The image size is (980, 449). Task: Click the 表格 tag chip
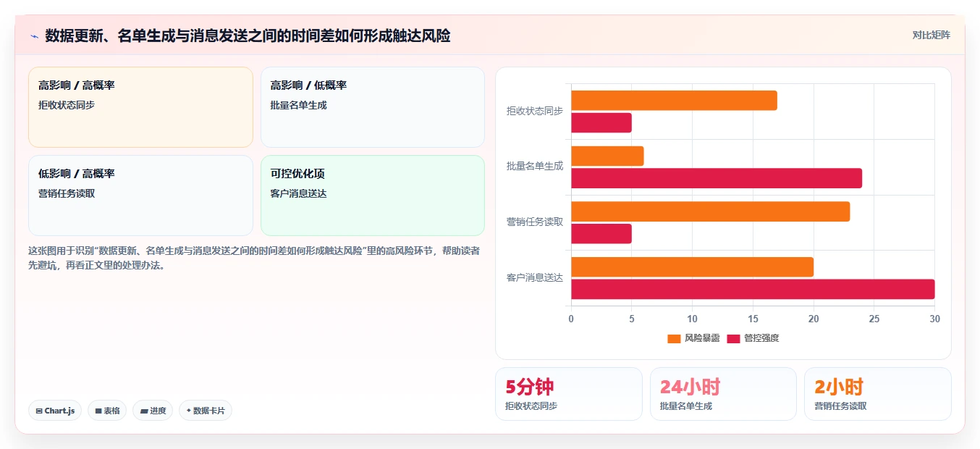click(107, 411)
